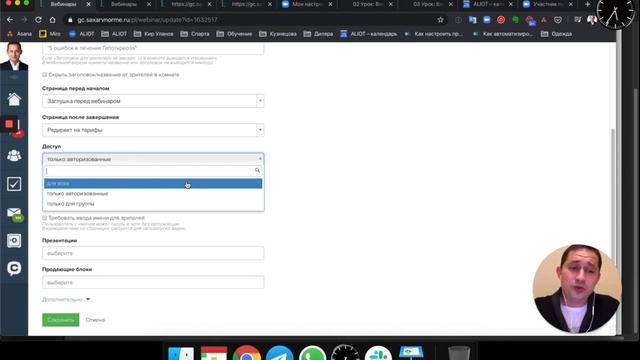This screenshot has width=640, height=360.
Task: Switch to the 'Мои настройки' Zoom tab
Action: (x=307, y=4)
